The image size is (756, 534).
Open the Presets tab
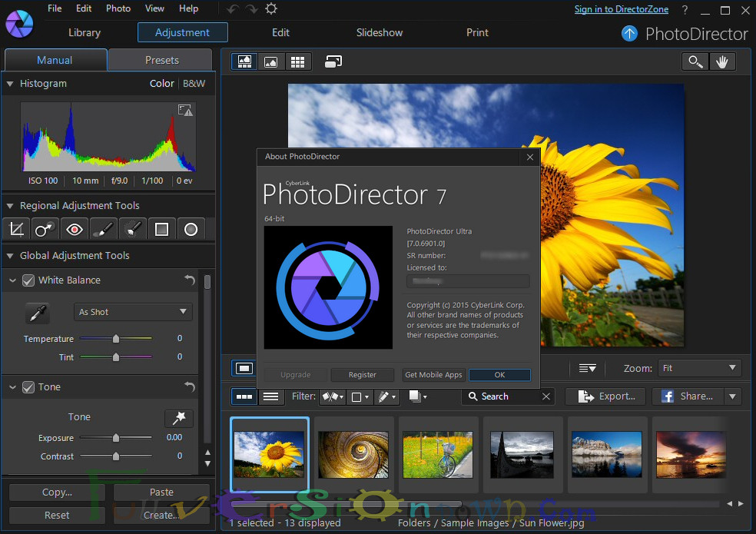tap(161, 60)
